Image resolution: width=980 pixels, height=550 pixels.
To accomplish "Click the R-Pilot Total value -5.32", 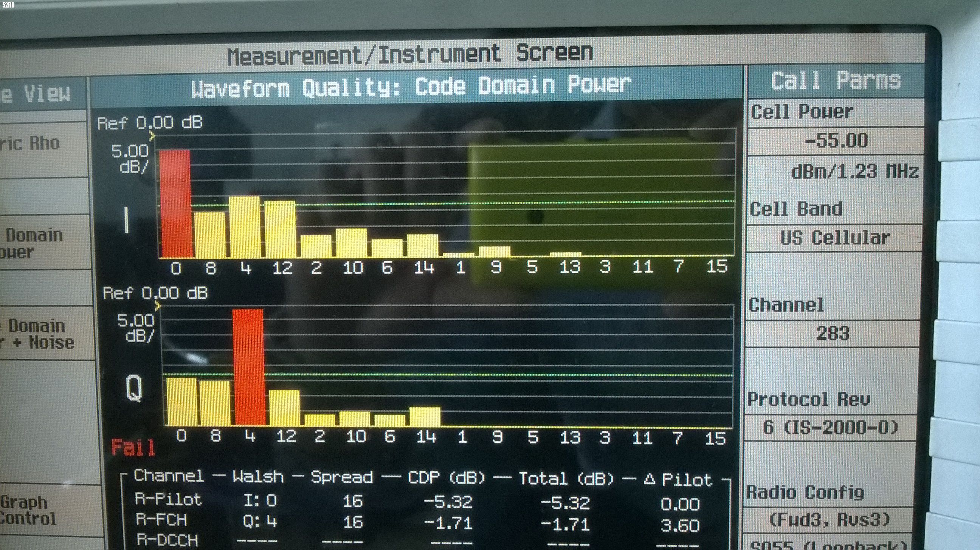I will (565, 503).
